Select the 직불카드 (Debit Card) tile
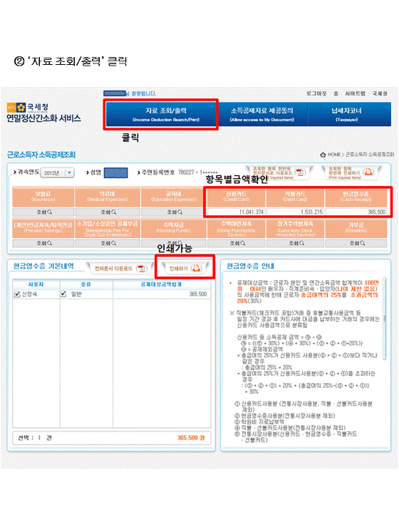Viewport: 399px width, 532px height. (296, 197)
